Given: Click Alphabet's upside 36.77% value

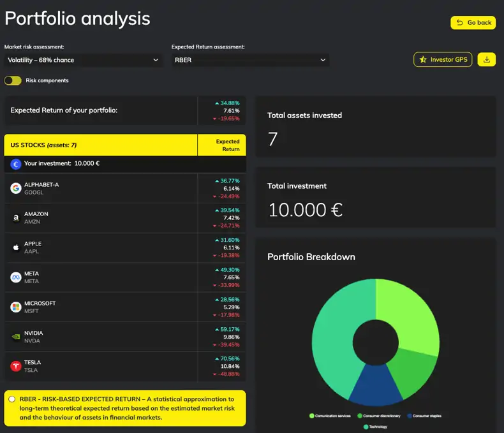Looking at the screenshot, I should coord(230,181).
